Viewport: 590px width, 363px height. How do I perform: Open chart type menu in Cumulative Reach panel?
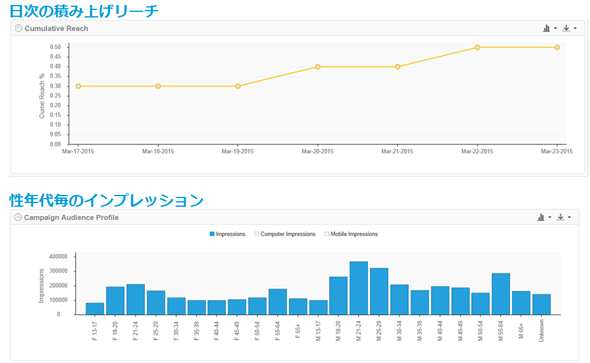click(546, 28)
